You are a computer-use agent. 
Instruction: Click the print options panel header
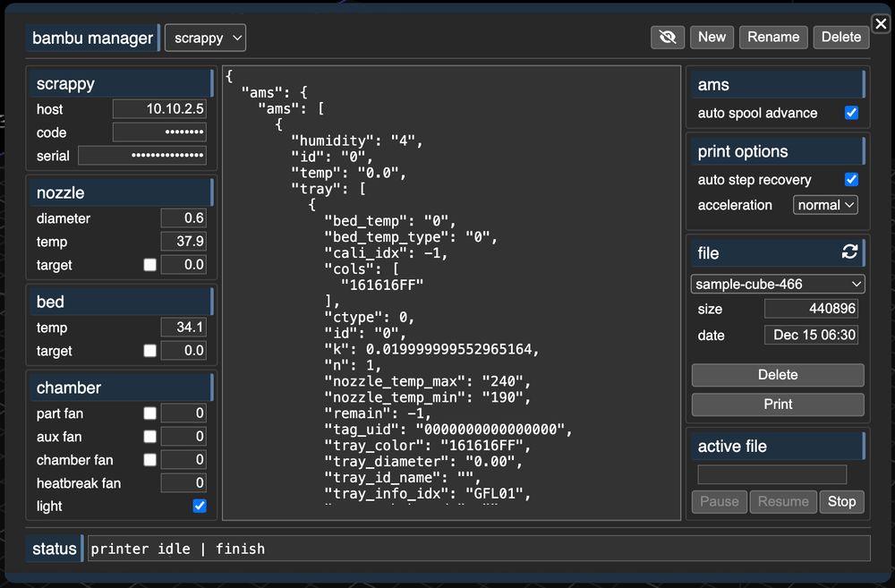click(778, 151)
